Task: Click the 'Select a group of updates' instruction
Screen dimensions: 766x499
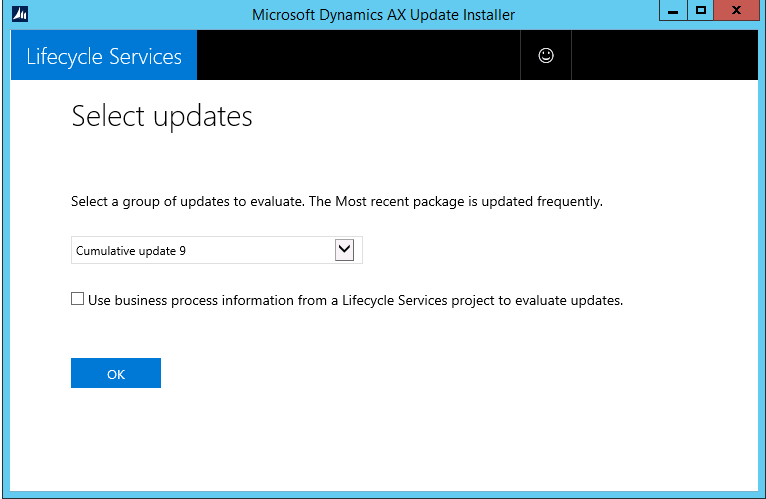Action: (186, 201)
